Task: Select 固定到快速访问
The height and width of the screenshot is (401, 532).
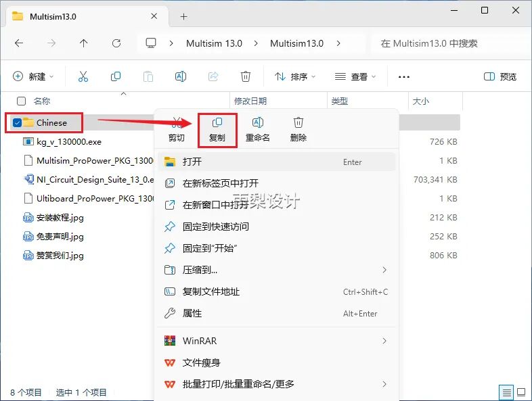Action: [x=277, y=227]
